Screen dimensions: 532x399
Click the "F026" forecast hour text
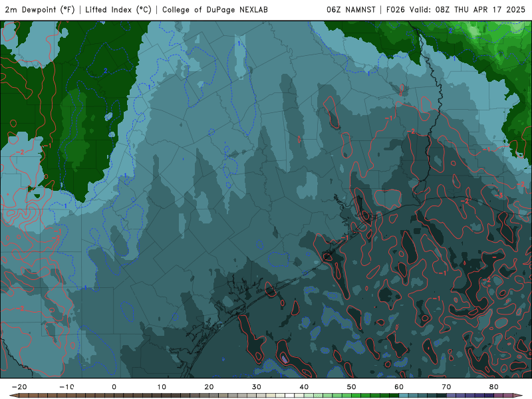(x=396, y=9)
